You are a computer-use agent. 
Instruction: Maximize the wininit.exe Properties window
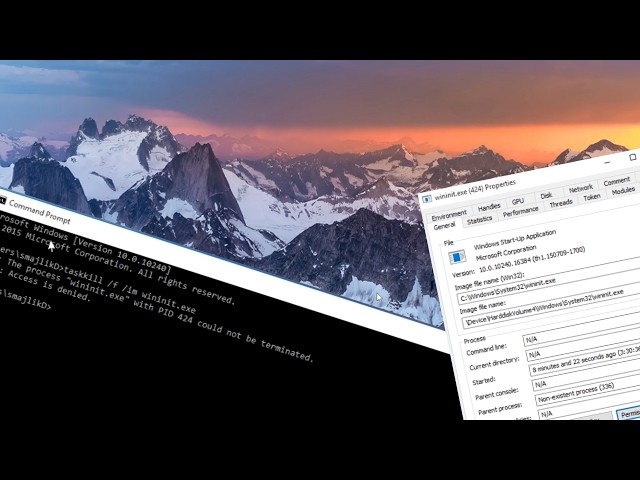click(633, 157)
